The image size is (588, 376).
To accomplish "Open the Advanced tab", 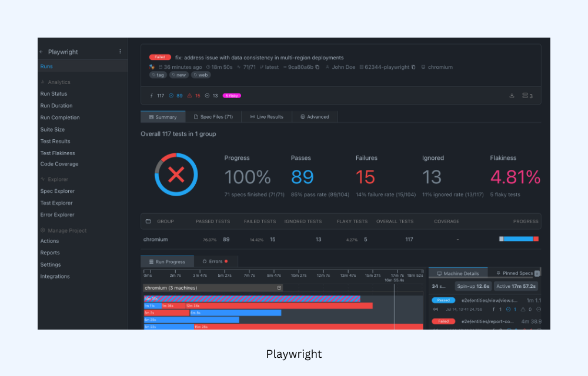I will click(x=315, y=117).
